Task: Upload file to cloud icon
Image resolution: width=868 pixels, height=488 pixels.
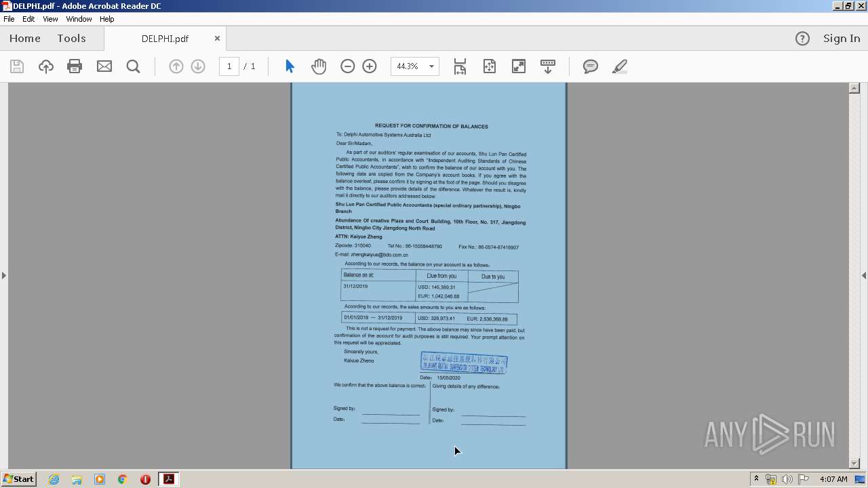Action: point(46,66)
